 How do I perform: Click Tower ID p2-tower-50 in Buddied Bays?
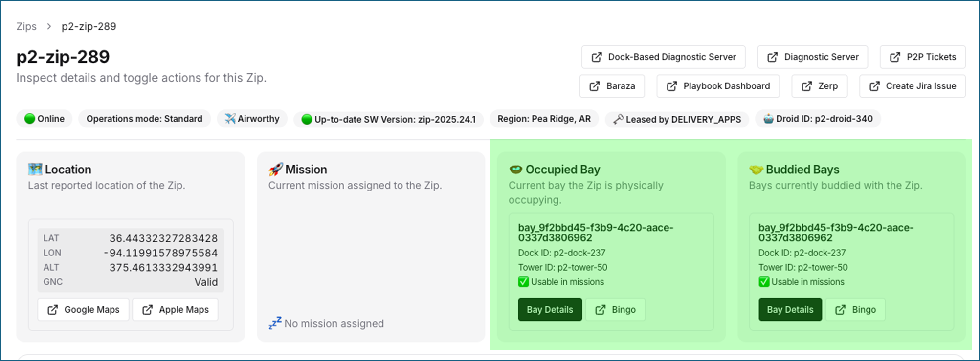coord(803,268)
